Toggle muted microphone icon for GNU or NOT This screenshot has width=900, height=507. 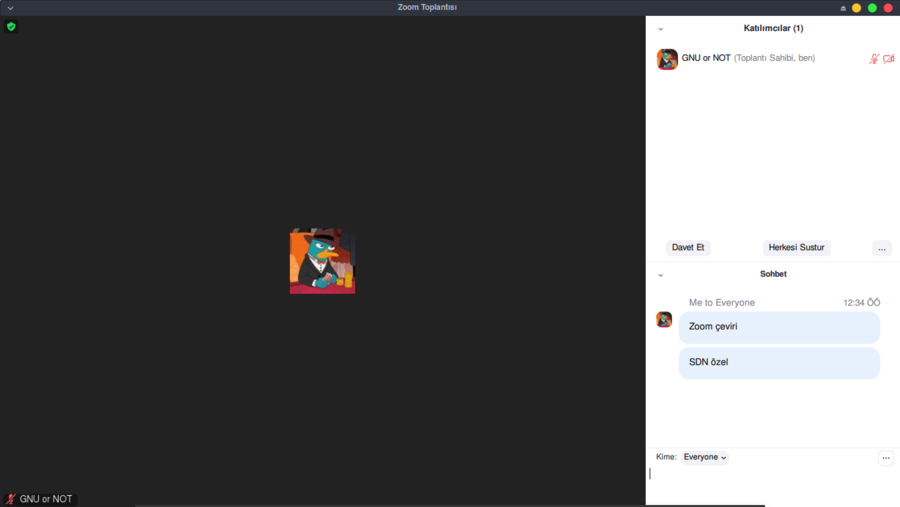coord(874,59)
